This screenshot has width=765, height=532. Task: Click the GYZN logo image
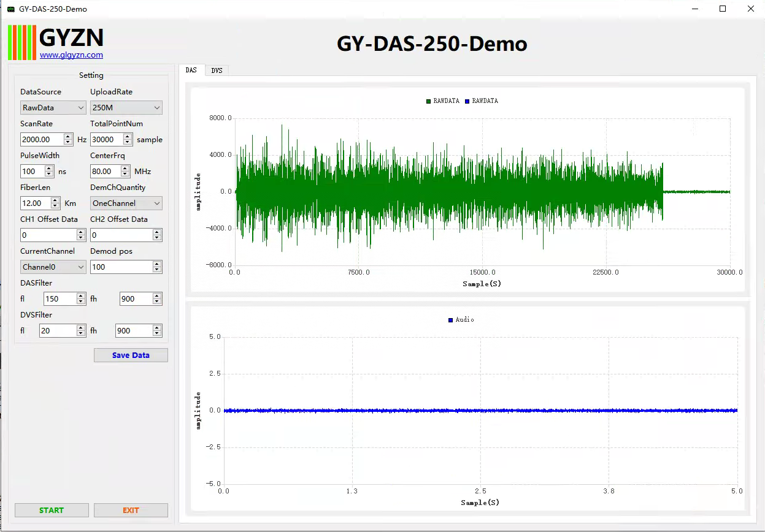(x=55, y=42)
